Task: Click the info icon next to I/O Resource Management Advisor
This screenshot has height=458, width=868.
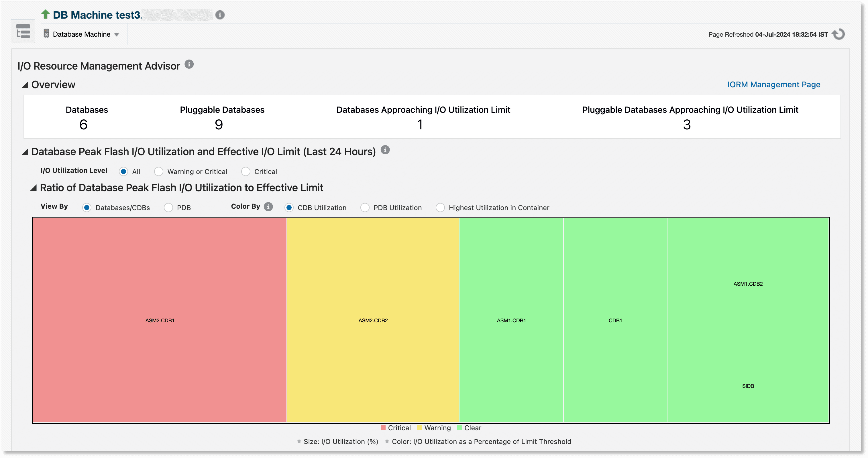Action: tap(189, 65)
